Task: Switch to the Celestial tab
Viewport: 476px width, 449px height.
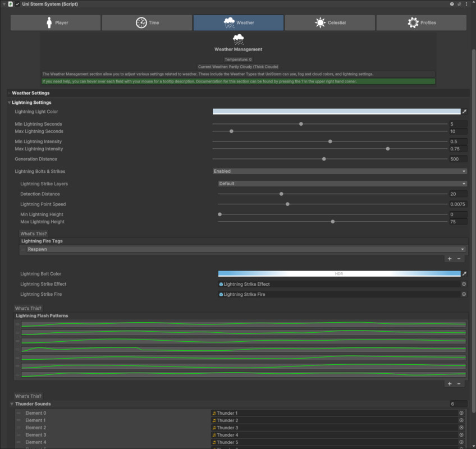Action: coord(329,22)
